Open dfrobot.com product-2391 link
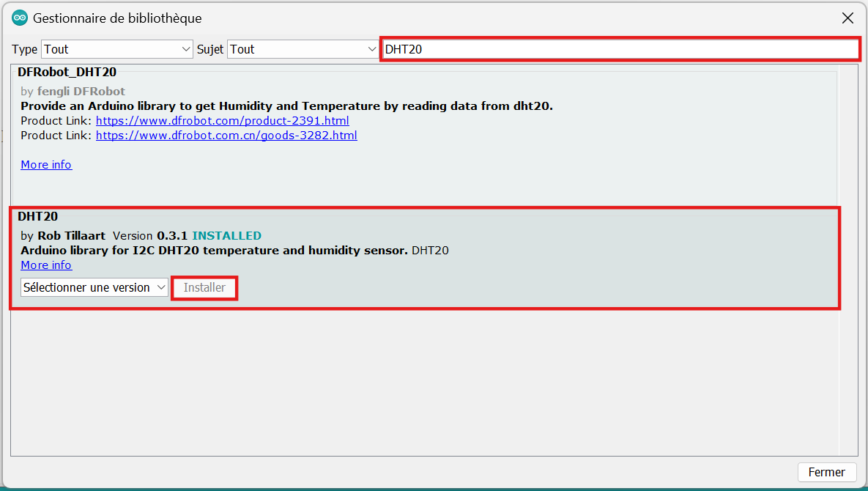868x491 pixels. 223,121
